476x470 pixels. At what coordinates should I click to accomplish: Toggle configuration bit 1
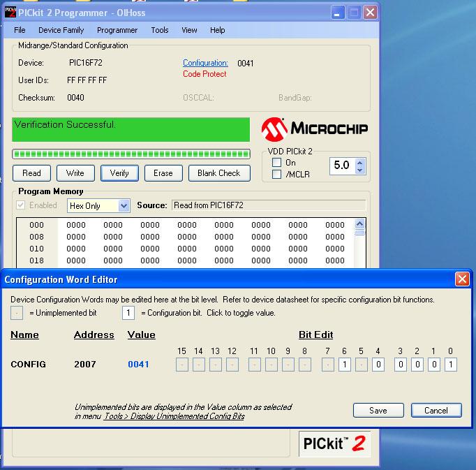(434, 365)
